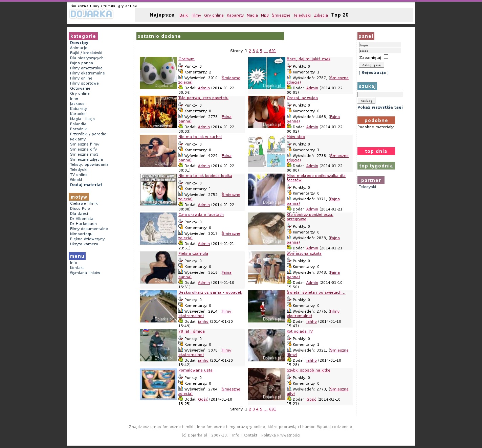Open Top 20 in the top navigation

coord(340,15)
